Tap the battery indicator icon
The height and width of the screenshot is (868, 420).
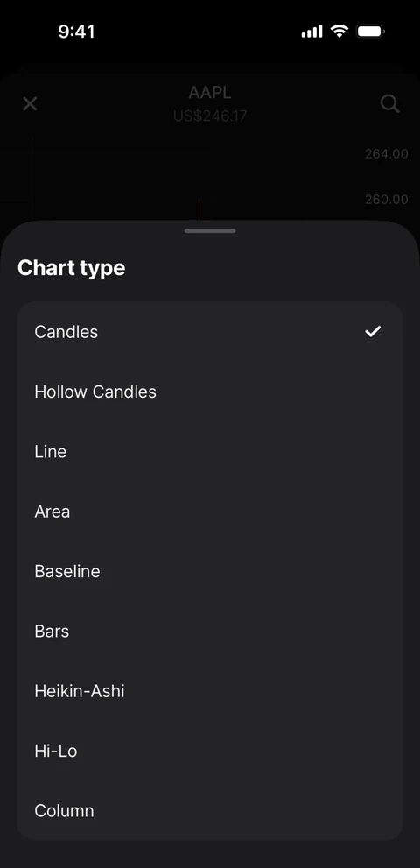coord(371,31)
